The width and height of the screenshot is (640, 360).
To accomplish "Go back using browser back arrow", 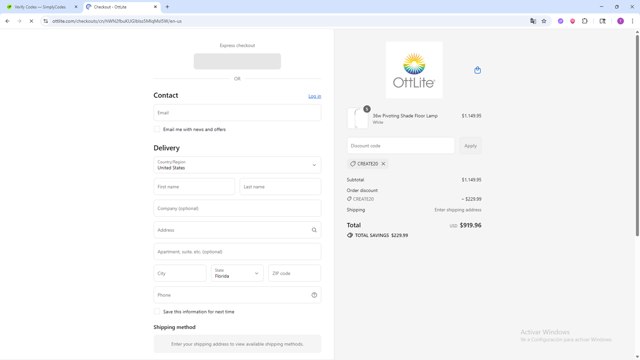I will 7,21.
